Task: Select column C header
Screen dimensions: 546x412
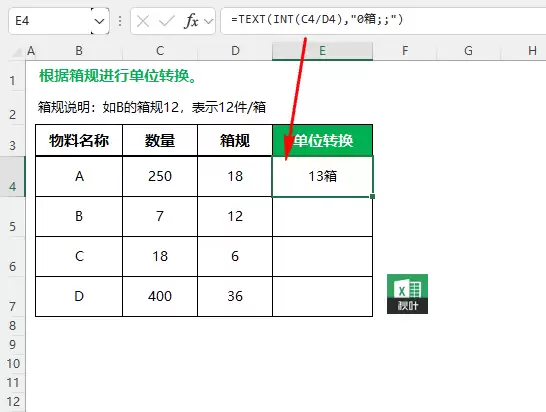Action: (x=160, y=51)
